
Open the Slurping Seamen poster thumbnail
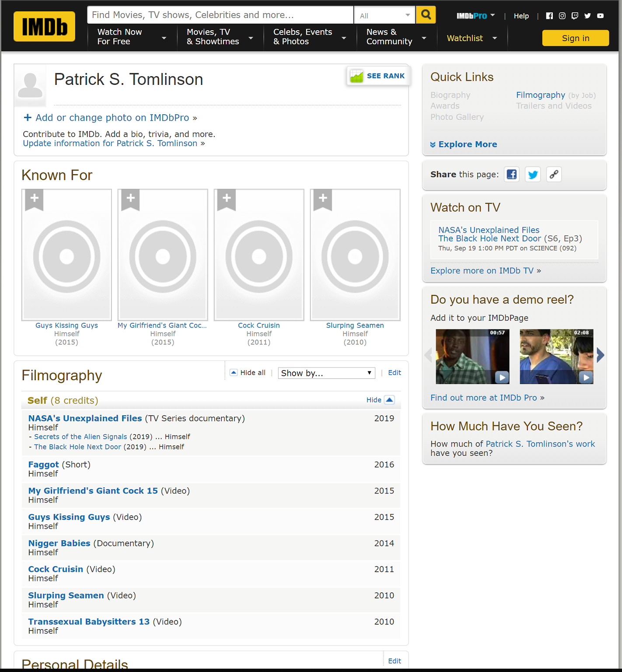pos(355,255)
